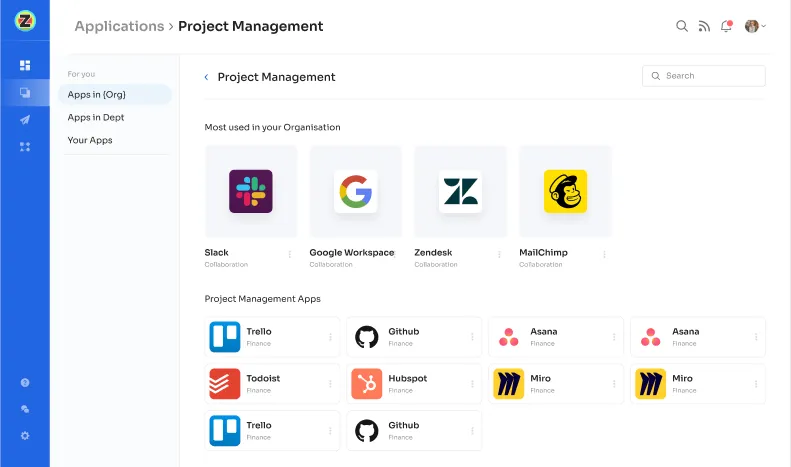Open the Slack card three-dot menu

pos(290,254)
